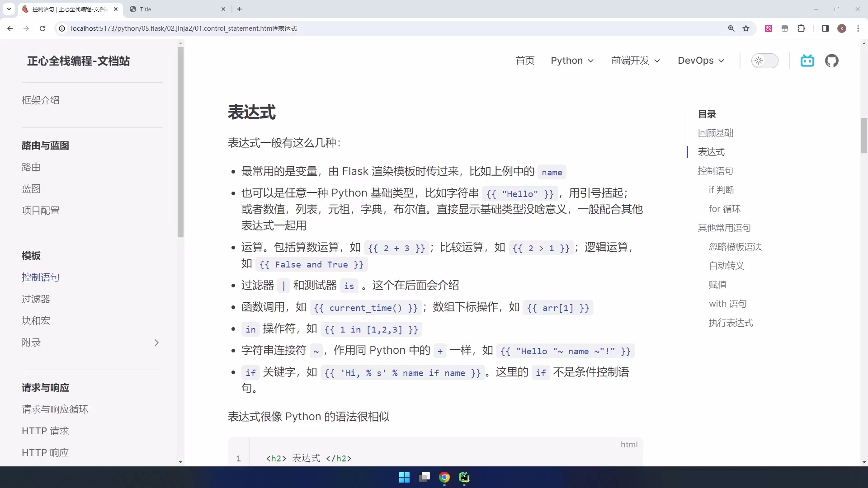Click the page zoom magnifier in address bar
868x488 pixels.
point(731,28)
